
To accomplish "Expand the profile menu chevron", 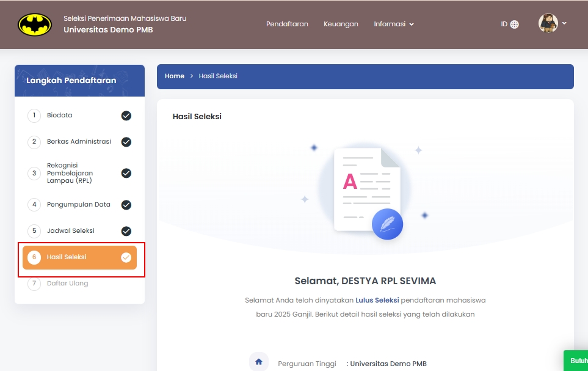I will pyautogui.click(x=564, y=23).
